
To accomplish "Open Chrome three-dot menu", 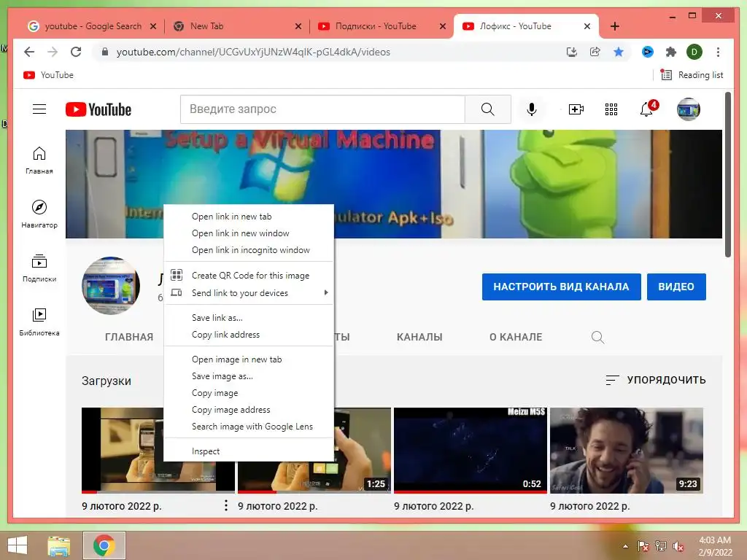I will click(x=718, y=52).
